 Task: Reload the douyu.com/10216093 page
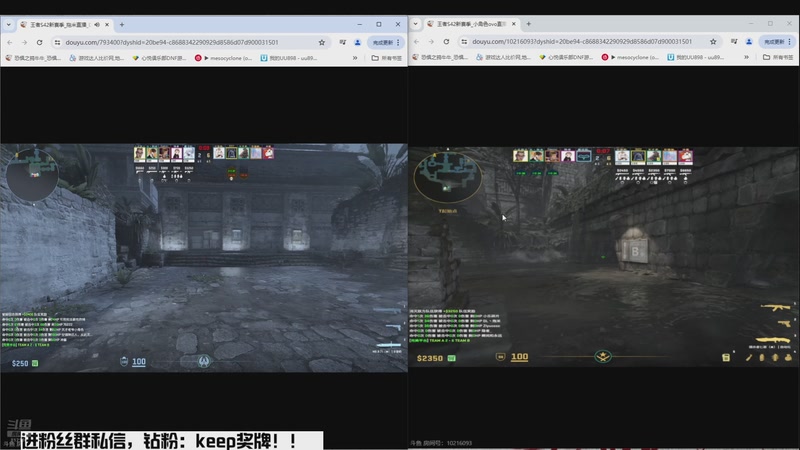pyautogui.click(x=446, y=41)
